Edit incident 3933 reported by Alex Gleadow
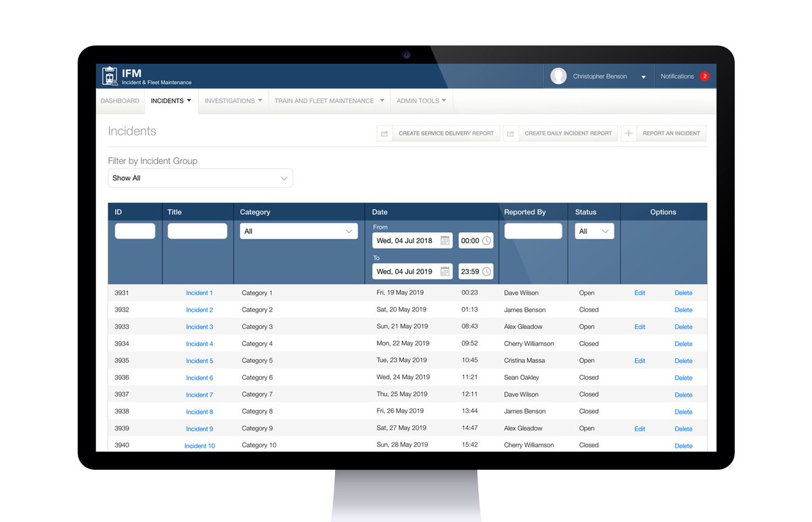This screenshot has width=812, height=522. [x=639, y=326]
